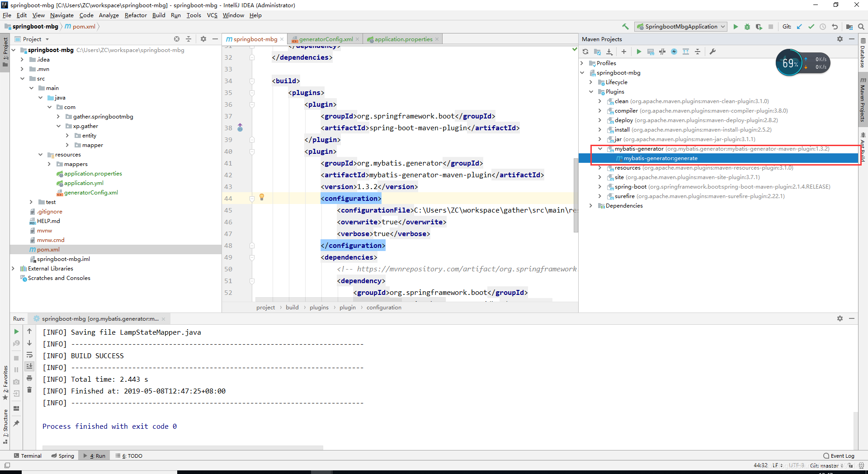Add Maven project with plus icon
The width and height of the screenshot is (868, 474).
click(624, 52)
